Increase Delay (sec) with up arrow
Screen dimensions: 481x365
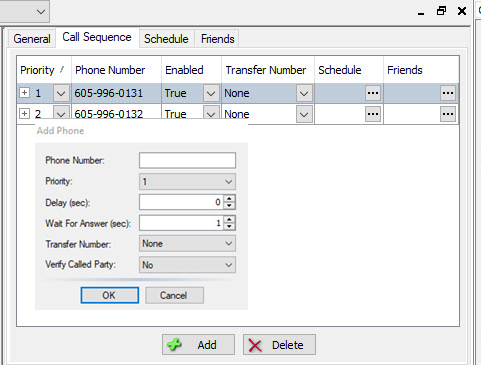coord(229,199)
